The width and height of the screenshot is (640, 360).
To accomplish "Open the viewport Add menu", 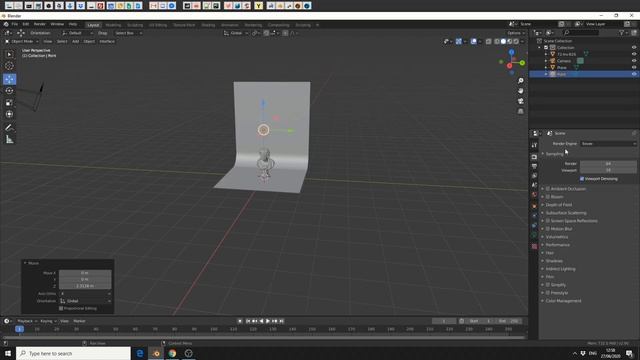I will (76, 41).
